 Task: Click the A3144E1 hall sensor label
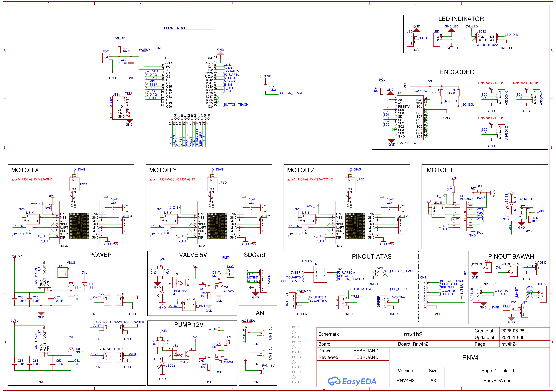[x=526, y=200]
